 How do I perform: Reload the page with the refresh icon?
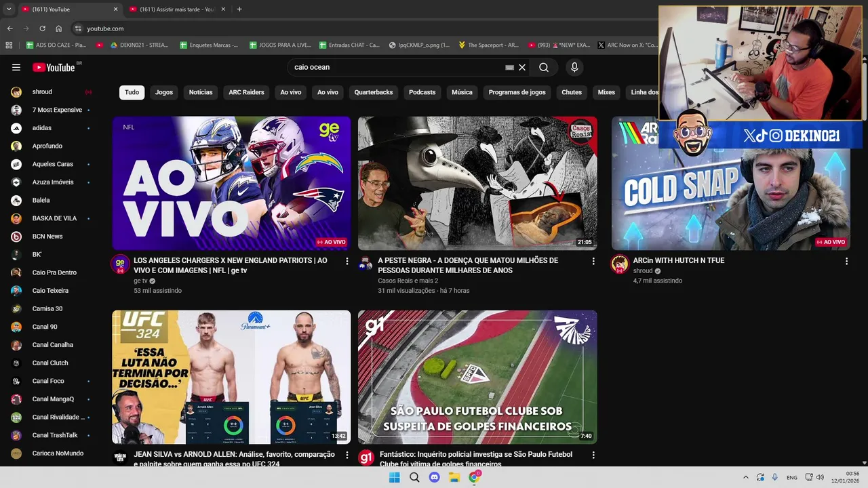tap(42, 28)
